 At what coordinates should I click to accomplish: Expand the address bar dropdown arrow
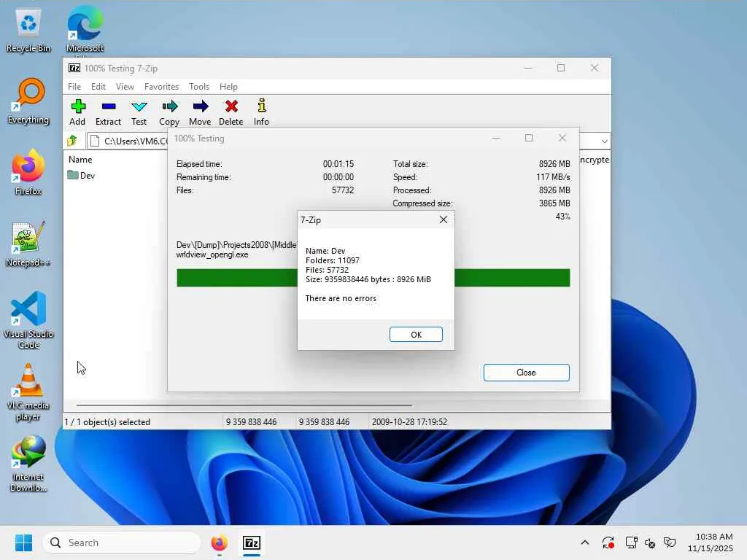pos(604,141)
